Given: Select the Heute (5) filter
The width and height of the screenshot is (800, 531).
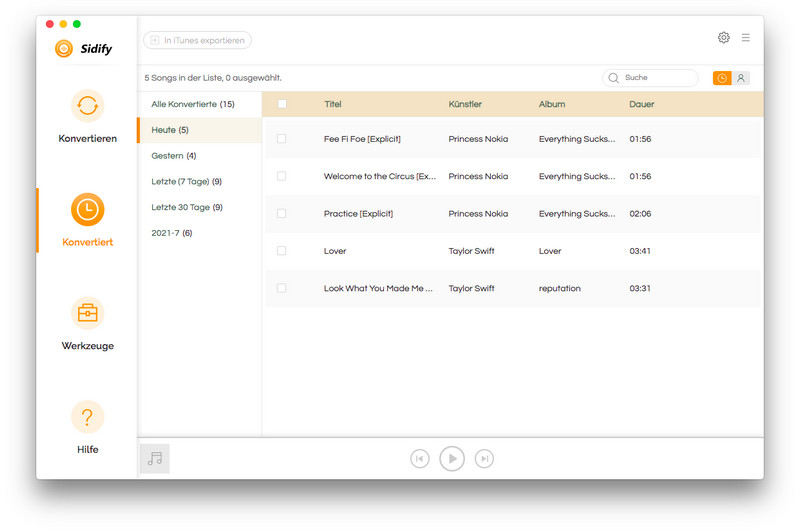Looking at the screenshot, I should [199, 130].
